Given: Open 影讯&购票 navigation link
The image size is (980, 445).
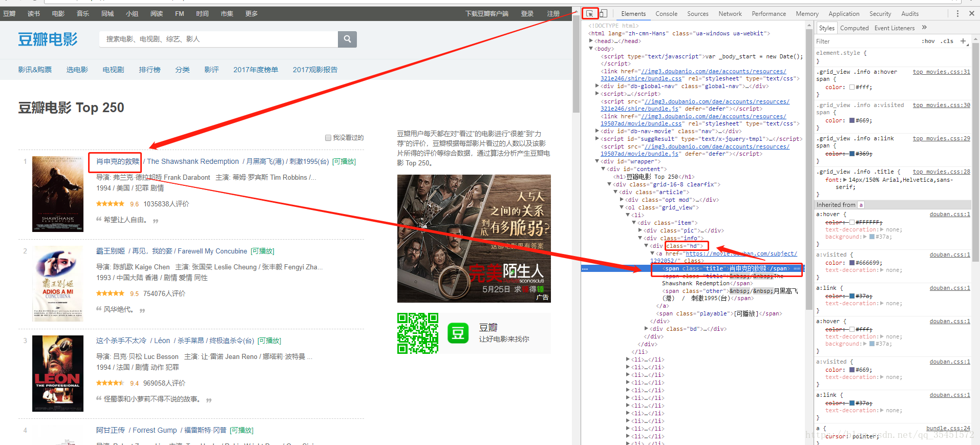Looking at the screenshot, I should [35, 70].
